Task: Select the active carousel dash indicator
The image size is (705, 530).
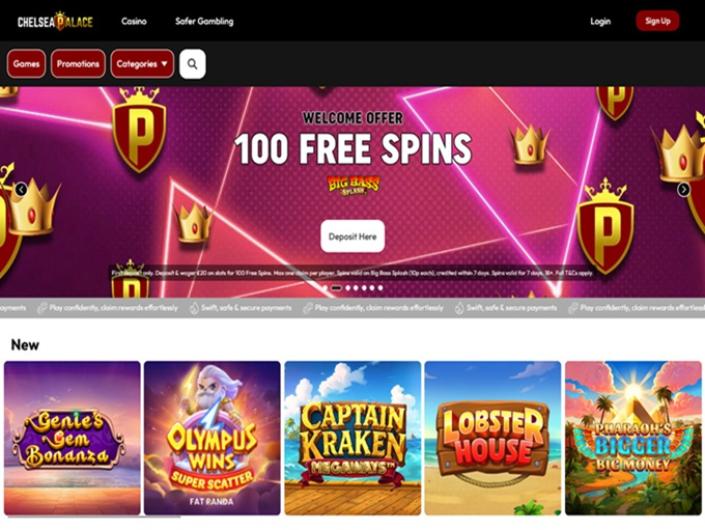Action: 336,288
